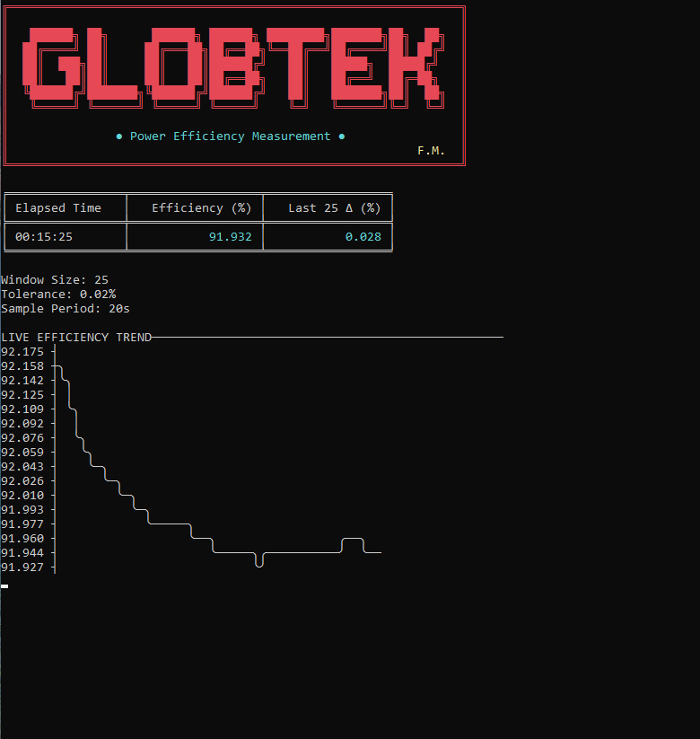Image resolution: width=700 pixels, height=739 pixels.
Task: Click the Elapsed Time column header
Action: 58,207
